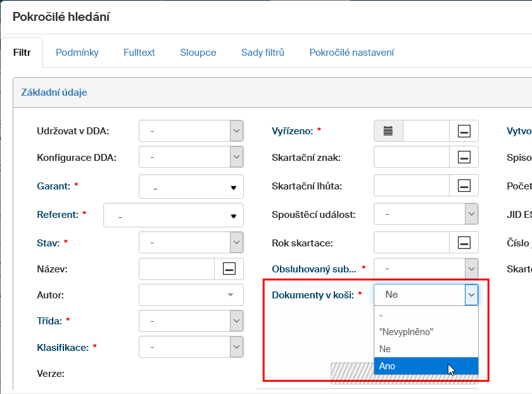Image resolution: width=532 pixels, height=394 pixels.
Task: Click into the Skartační znak text field
Action: (412, 158)
